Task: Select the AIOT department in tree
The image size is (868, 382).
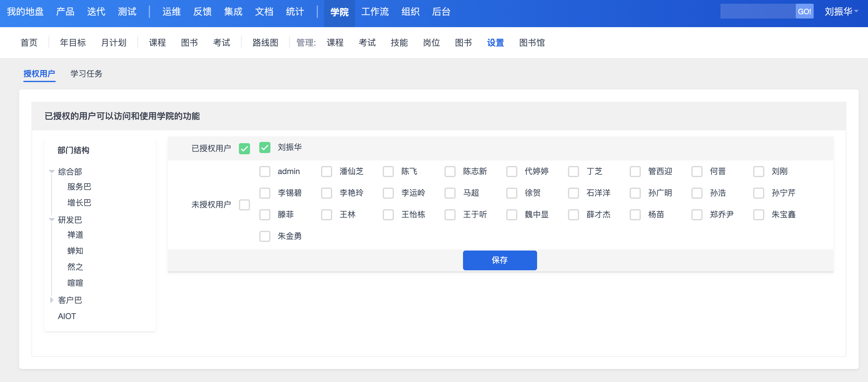Action: point(67,316)
